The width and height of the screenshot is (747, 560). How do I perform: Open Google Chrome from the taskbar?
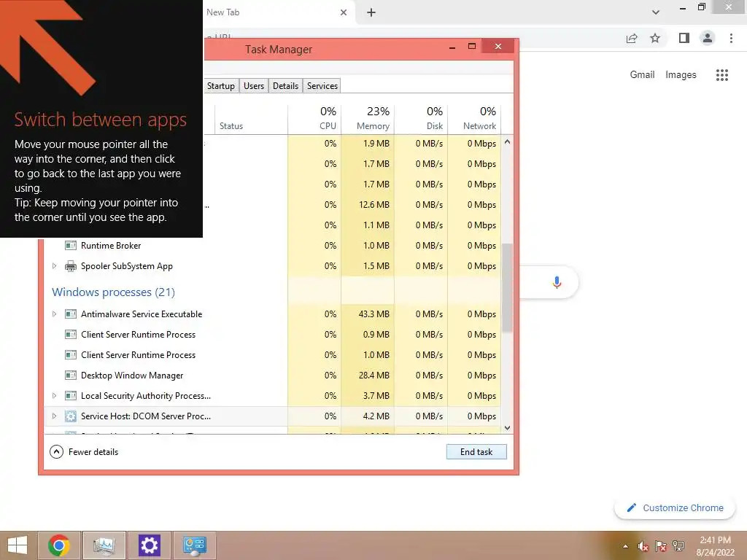click(59, 545)
